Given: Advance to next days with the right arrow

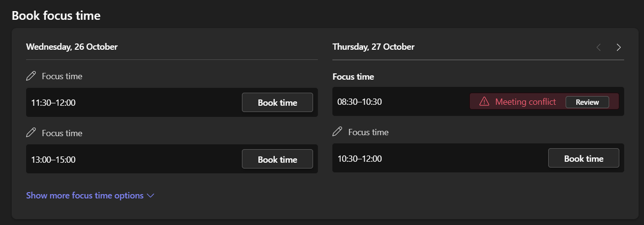Looking at the screenshot, I should point(618,47).
